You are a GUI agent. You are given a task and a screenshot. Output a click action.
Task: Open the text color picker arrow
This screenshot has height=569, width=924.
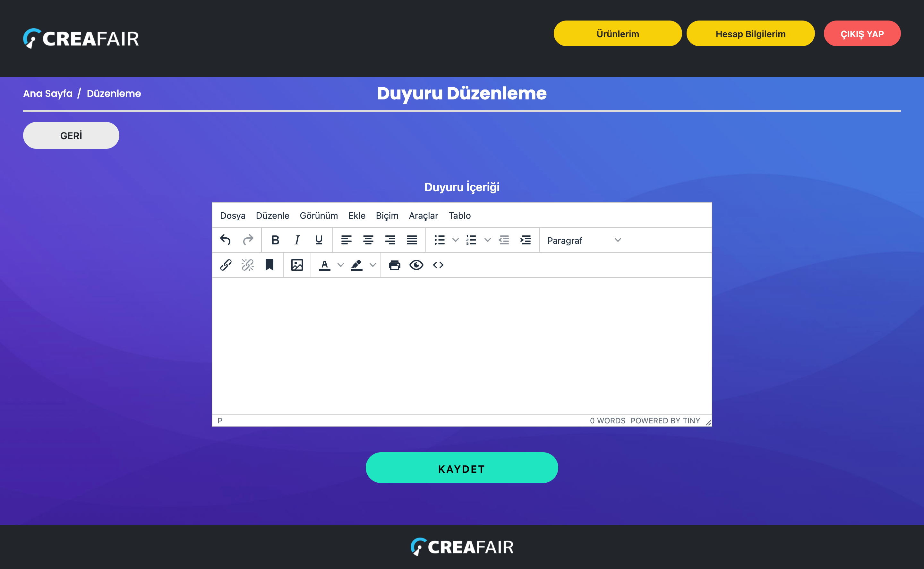tap(341, 265)
